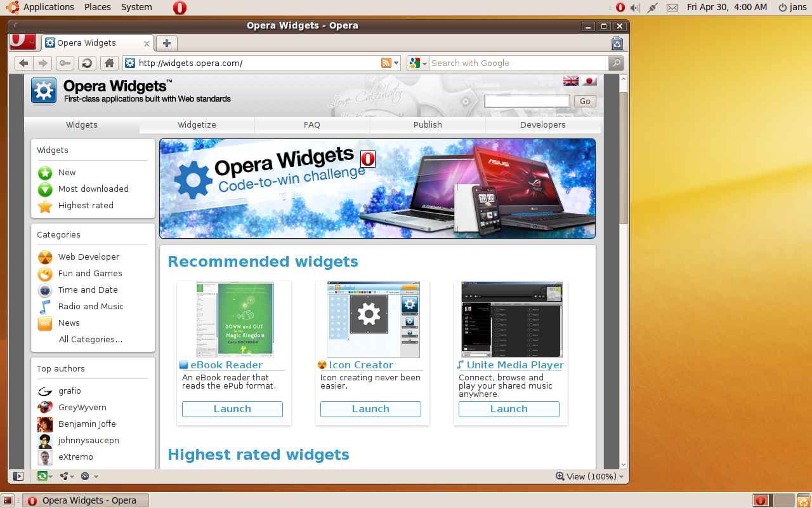Go forward with the Forward arrow

click(x=43, y=63)
